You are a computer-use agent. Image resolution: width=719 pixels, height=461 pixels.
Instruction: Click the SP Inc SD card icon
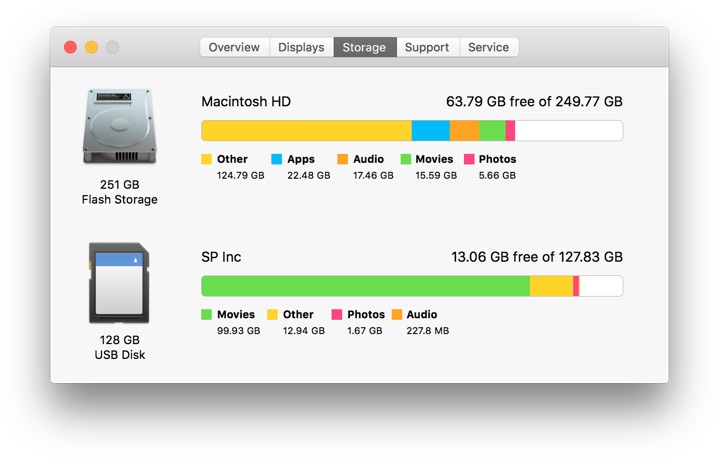(x=119, y=283)
